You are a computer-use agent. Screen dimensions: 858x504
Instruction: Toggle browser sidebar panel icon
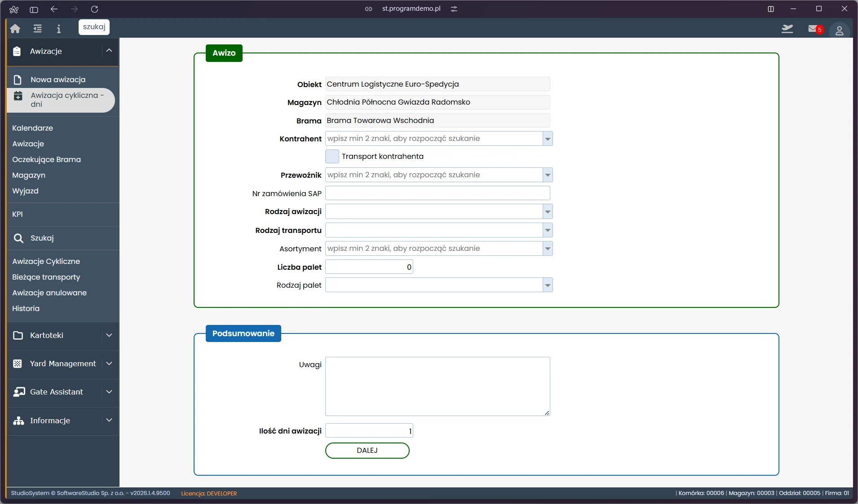click(x=34, y=9)
